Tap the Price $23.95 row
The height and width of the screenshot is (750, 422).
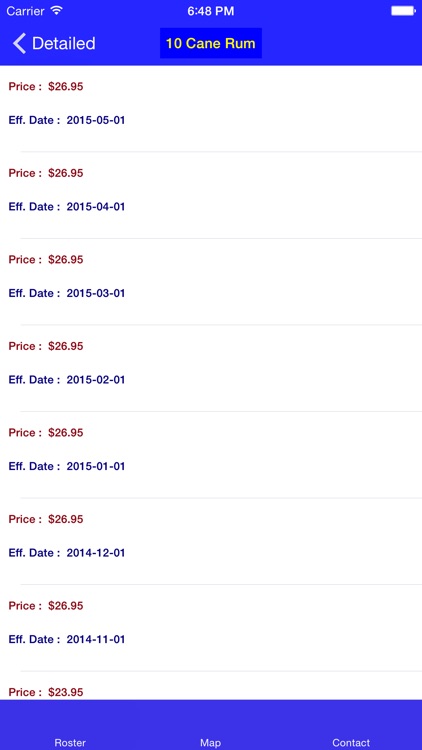coord(211,686)
